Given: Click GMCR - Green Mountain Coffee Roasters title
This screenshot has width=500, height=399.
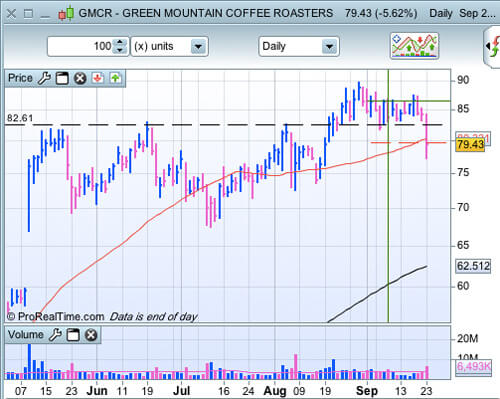Looking at the screenshot, I should (206, 13).
